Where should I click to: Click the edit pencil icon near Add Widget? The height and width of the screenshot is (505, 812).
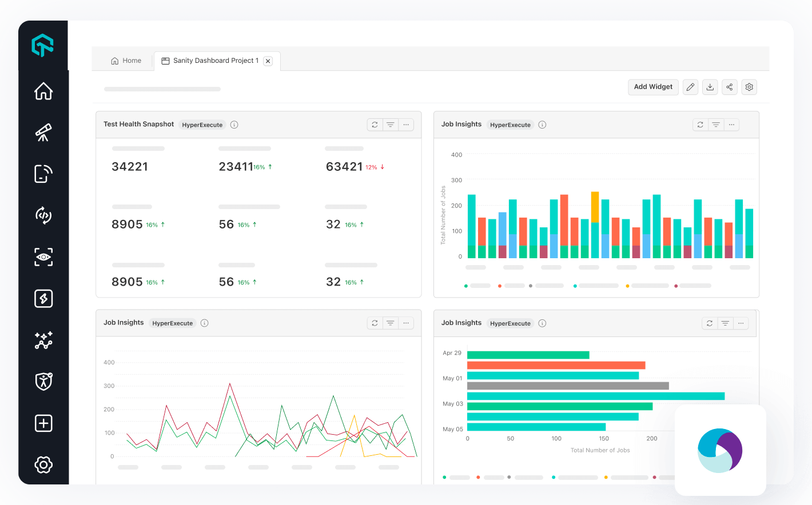690,87
